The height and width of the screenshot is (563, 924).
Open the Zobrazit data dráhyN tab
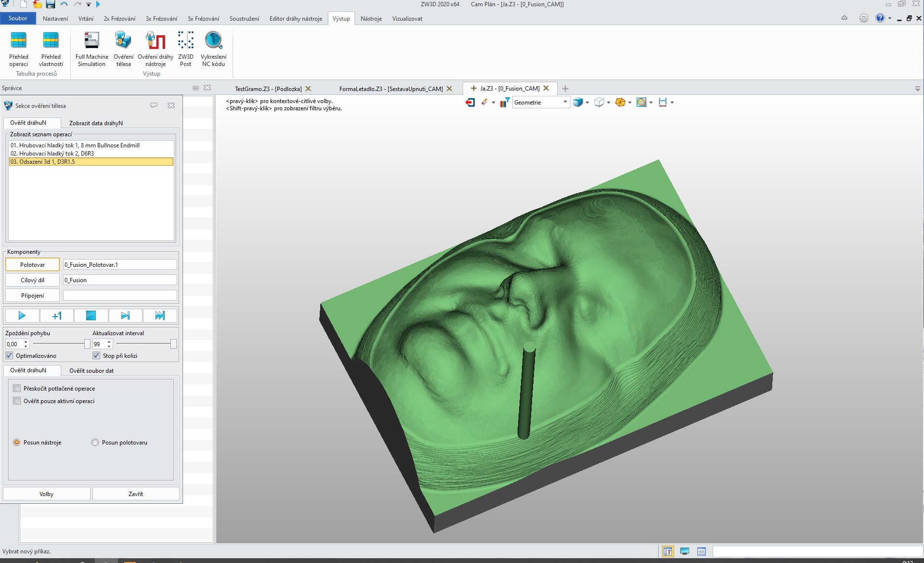point(96,123)
